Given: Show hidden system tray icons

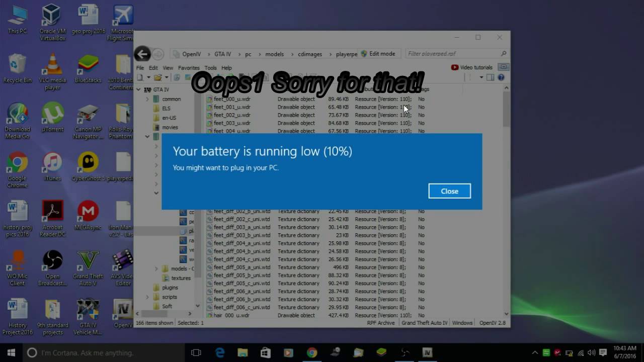Looking at the screenshot, I should tap(535, 353).
